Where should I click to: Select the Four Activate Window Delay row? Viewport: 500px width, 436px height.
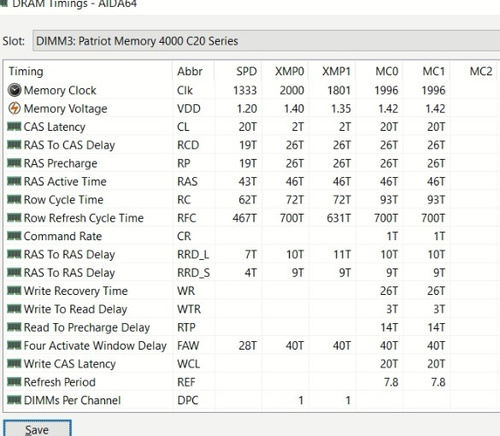click(252, 345)
